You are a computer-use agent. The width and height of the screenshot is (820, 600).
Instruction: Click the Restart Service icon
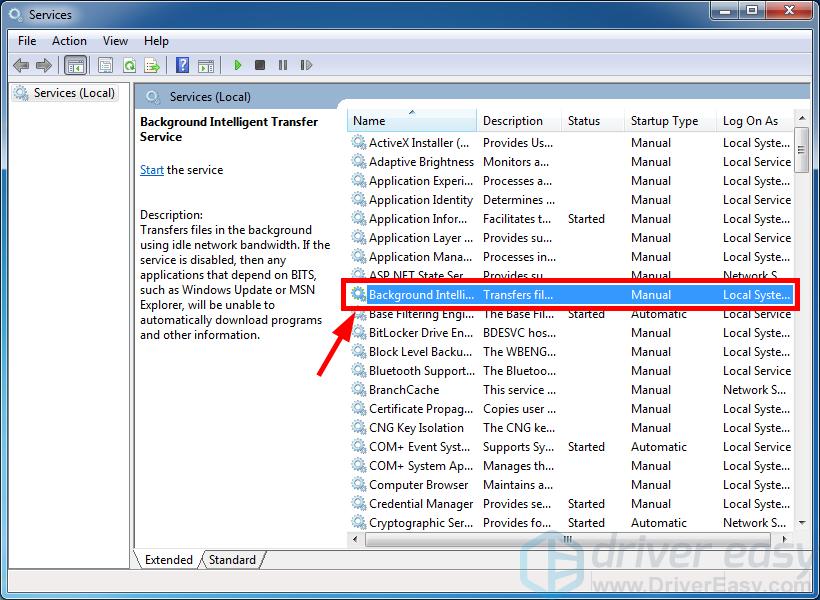tap(306, 65)
